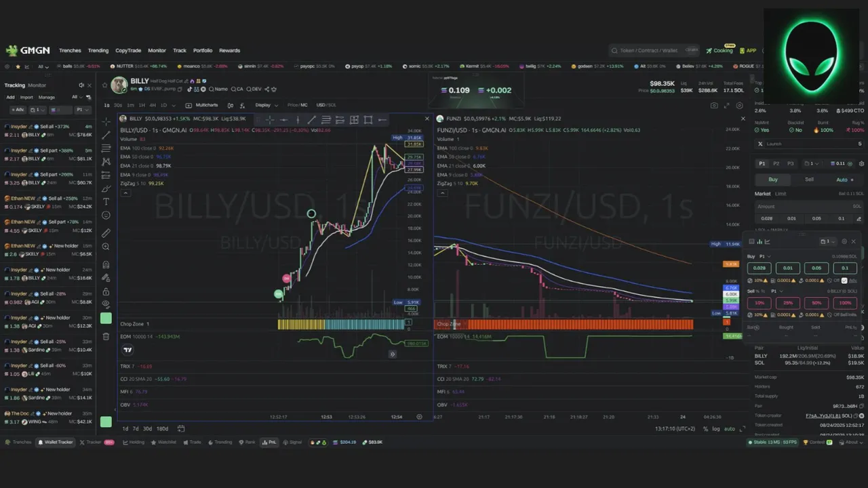Viewport: 868px width, 488px height.
Task: Select the ruler measure tool
Action: point(106,233)
